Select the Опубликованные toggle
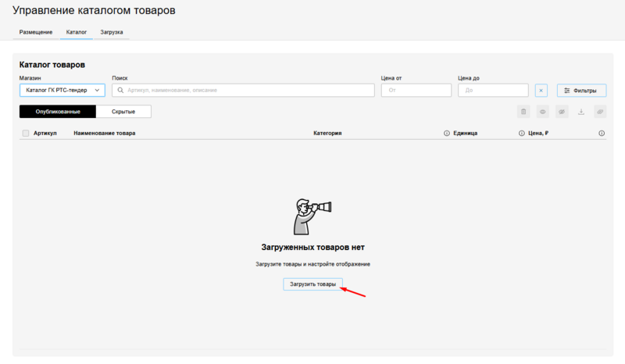625x364 pixels. 58,112
